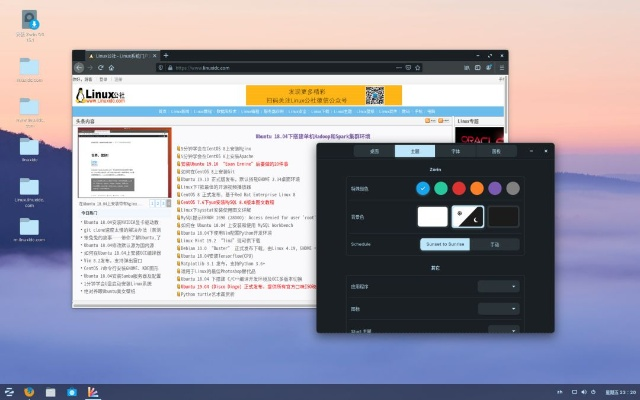Select the light white background theme
Image resolution: width=640 pixels, height=400 pixels.
click(x=432, y=216)
